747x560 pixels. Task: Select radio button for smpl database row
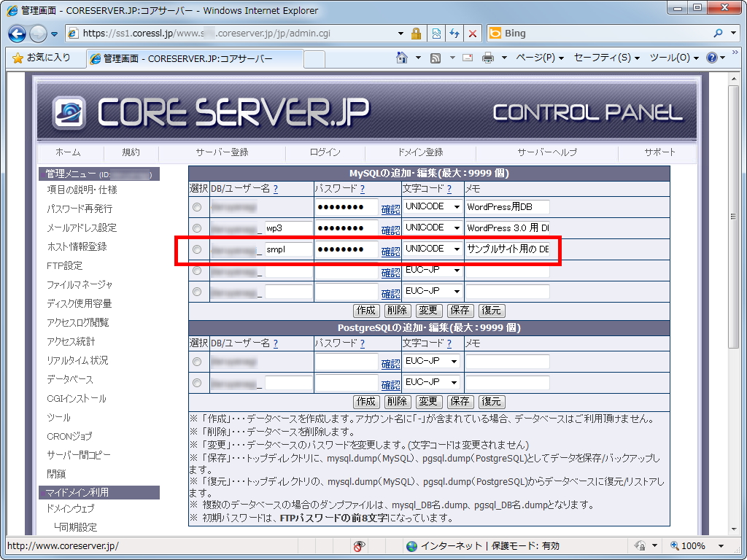pos(197,249)
